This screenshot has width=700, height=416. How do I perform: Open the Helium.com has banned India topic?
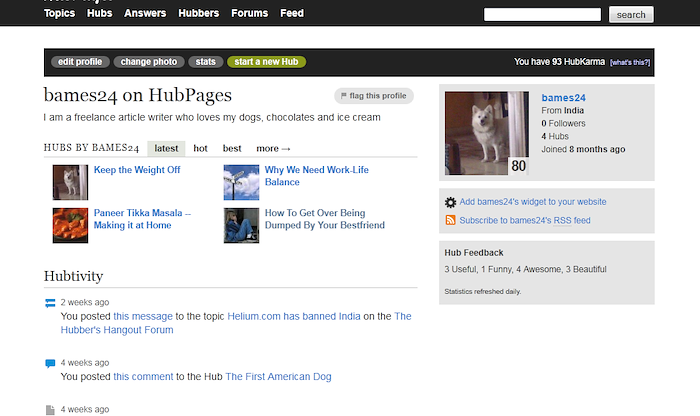[294, 316]
